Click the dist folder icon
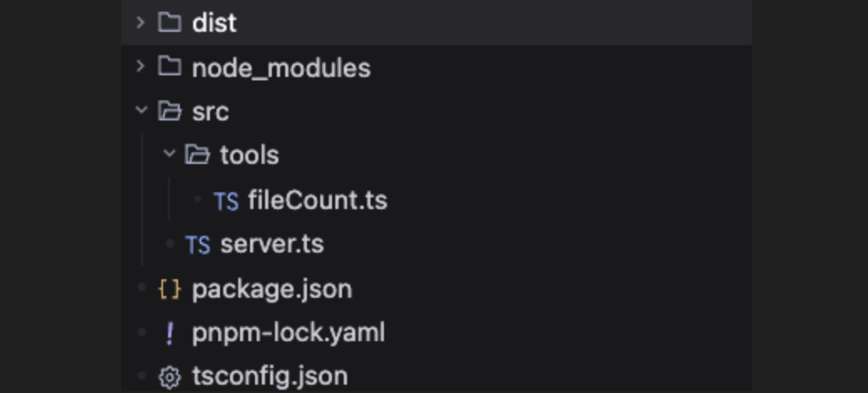Viewport: 868px width, 393px height. click(170, 23)
